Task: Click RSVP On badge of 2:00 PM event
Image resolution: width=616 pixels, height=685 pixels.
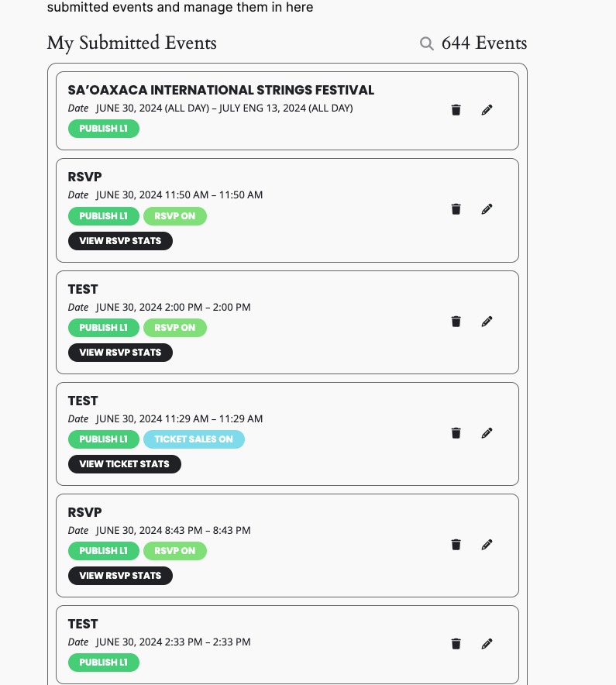Action: click(175, 328)
